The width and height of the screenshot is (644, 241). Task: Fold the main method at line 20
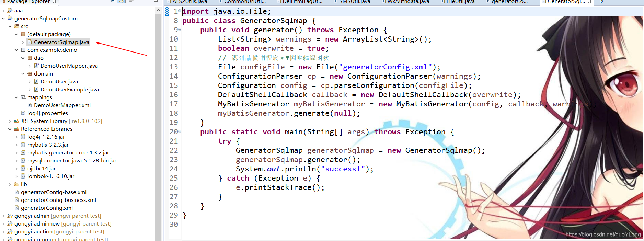point(180,131)
